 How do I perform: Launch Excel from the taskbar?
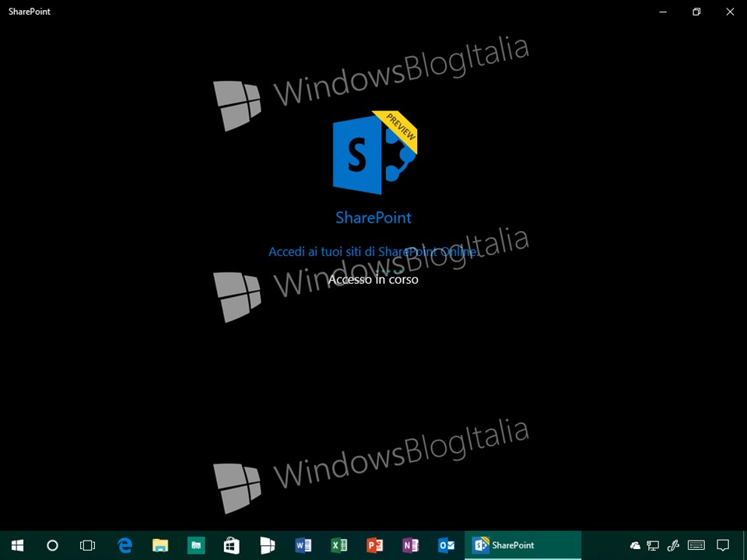click(338, 545)
